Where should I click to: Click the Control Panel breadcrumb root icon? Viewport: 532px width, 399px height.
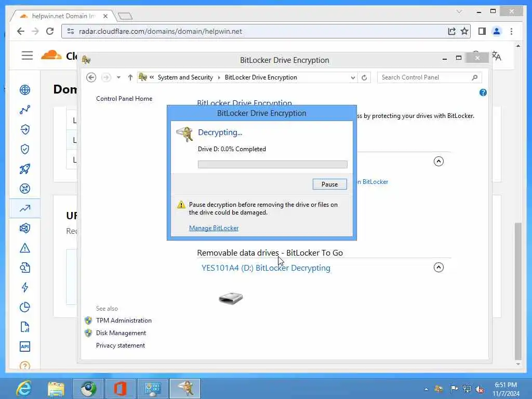[142, 77]
